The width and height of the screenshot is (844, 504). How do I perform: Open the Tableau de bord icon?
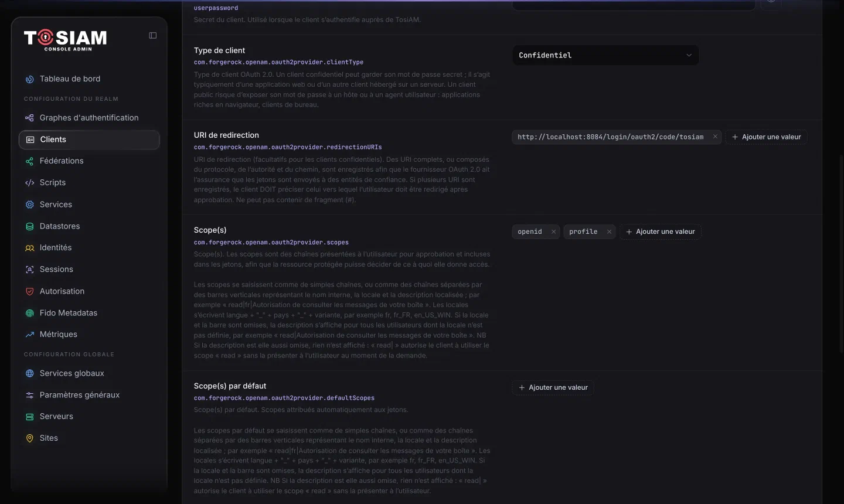30,79
